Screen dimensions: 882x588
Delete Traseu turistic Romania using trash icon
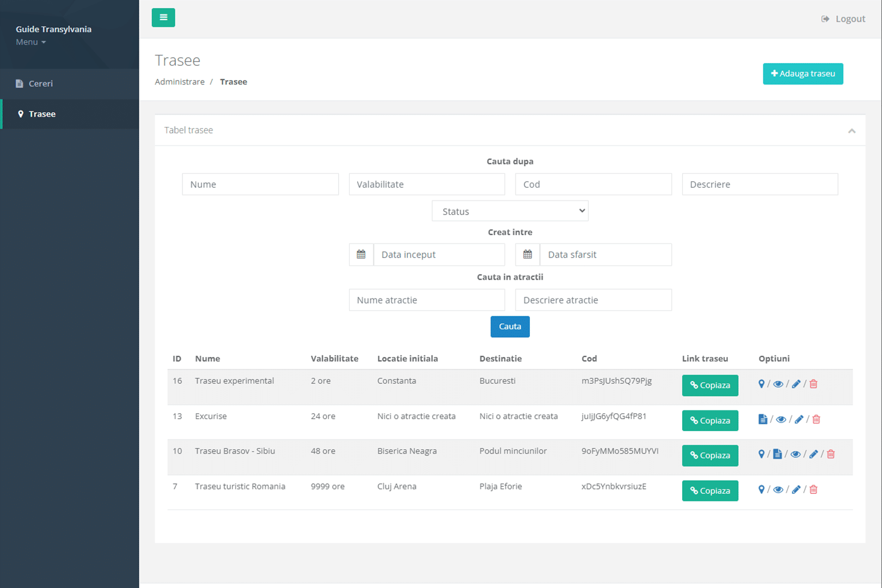(813, 489)
